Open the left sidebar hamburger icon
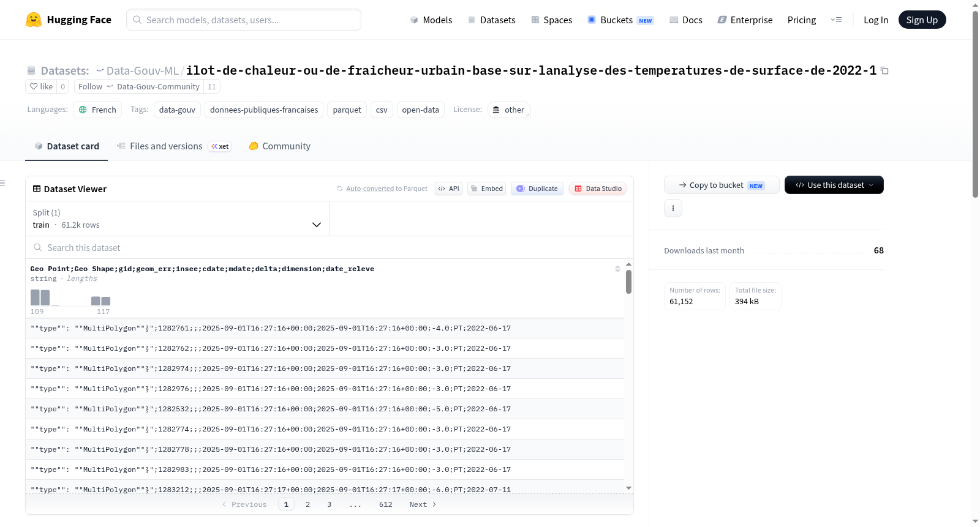The image size is (980, 527). coord(3,183)
